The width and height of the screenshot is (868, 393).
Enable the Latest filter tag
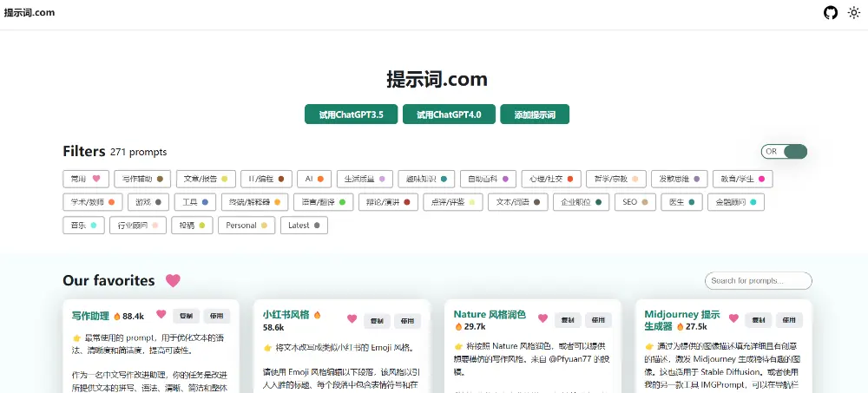pyautogui.click(x=304, y=226)
